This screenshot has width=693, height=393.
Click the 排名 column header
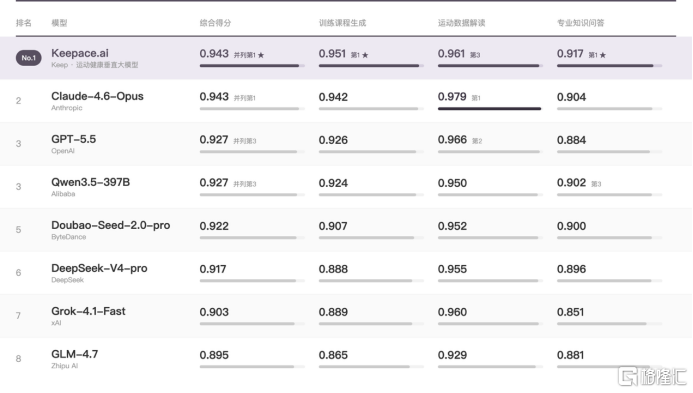[x=24, y=23]
